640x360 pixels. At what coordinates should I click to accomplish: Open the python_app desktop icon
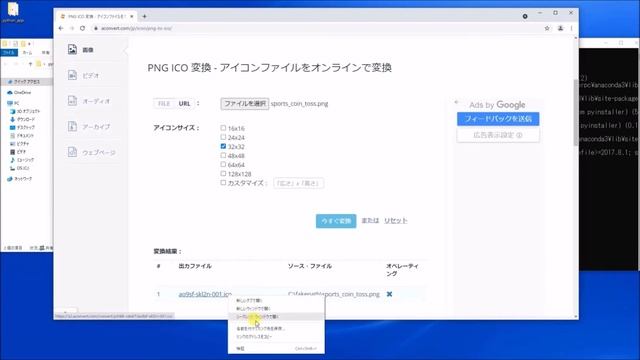pos(13,12)
